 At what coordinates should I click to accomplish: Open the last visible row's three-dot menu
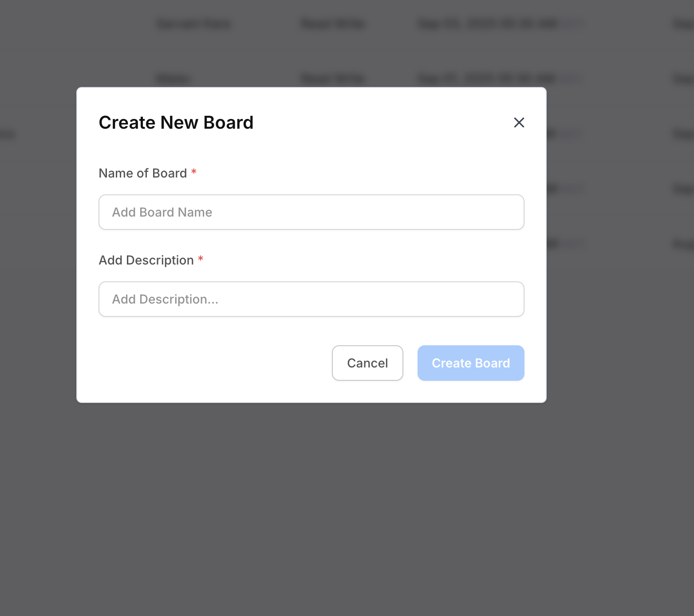click(x=573, y=244)
